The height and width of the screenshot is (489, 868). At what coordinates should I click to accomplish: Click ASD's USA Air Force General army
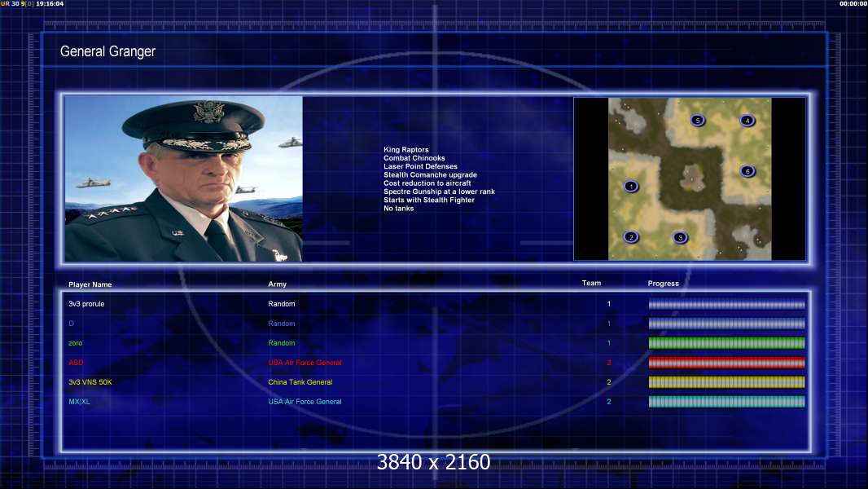point(305,363)
